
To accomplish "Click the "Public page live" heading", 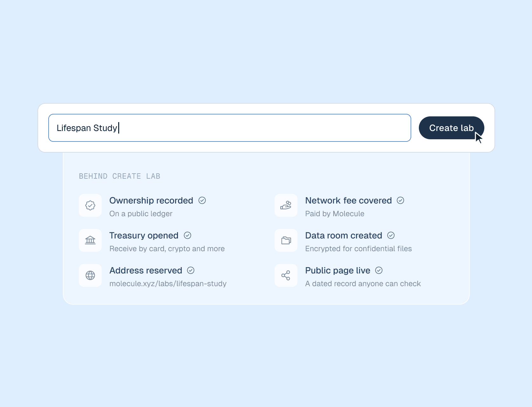I will [338, 270].
